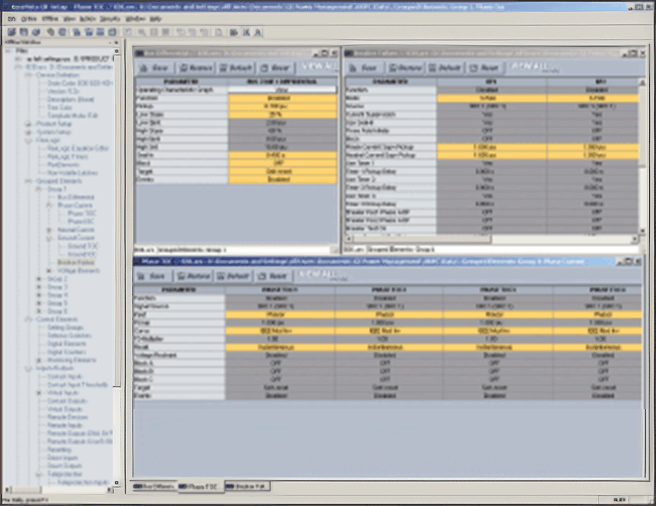
Task: Click the letter A icon ending the toolbar
Action: pos(258,32)
